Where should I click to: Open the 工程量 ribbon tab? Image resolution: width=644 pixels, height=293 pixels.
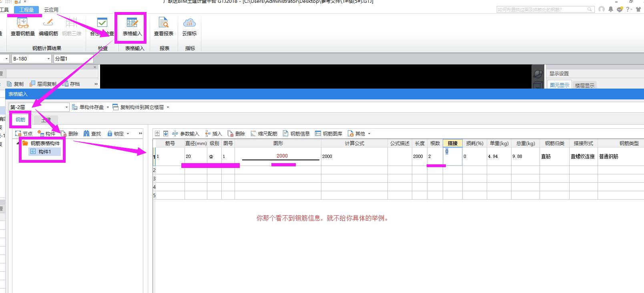coord(26,10)
